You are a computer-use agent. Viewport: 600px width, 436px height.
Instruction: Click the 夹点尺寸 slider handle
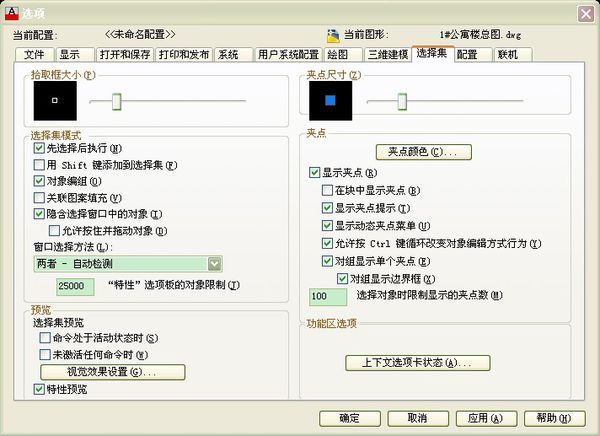pos(402,101)
